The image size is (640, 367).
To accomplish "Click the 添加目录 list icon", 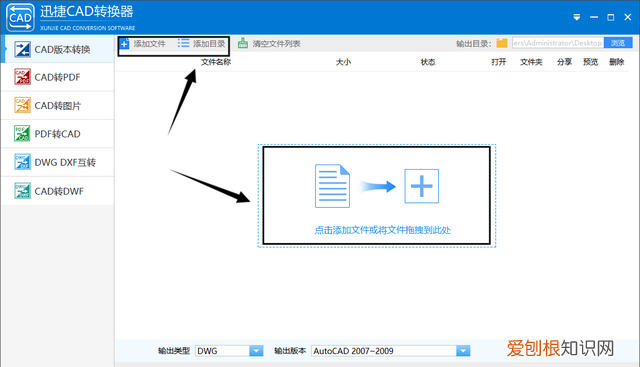I will pyautogui.click(x=183, y=43).
